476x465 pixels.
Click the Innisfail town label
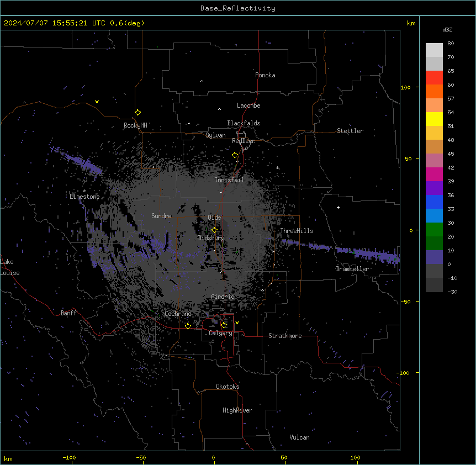[x=229, y=180]
